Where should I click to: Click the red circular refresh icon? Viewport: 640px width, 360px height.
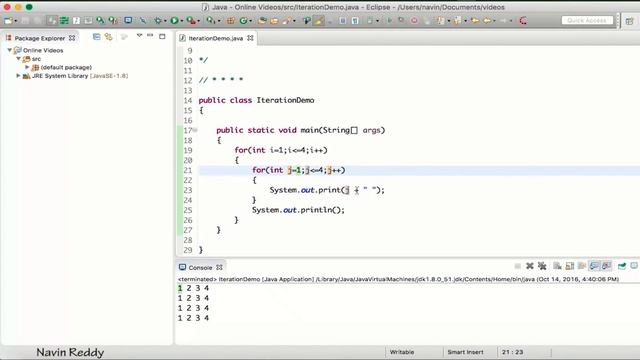[x=523, y=20]
